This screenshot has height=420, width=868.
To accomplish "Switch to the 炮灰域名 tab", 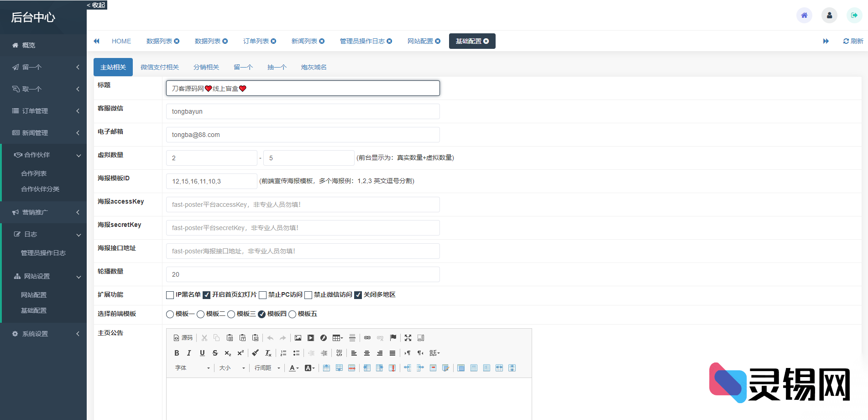I will tap(313, 67).
